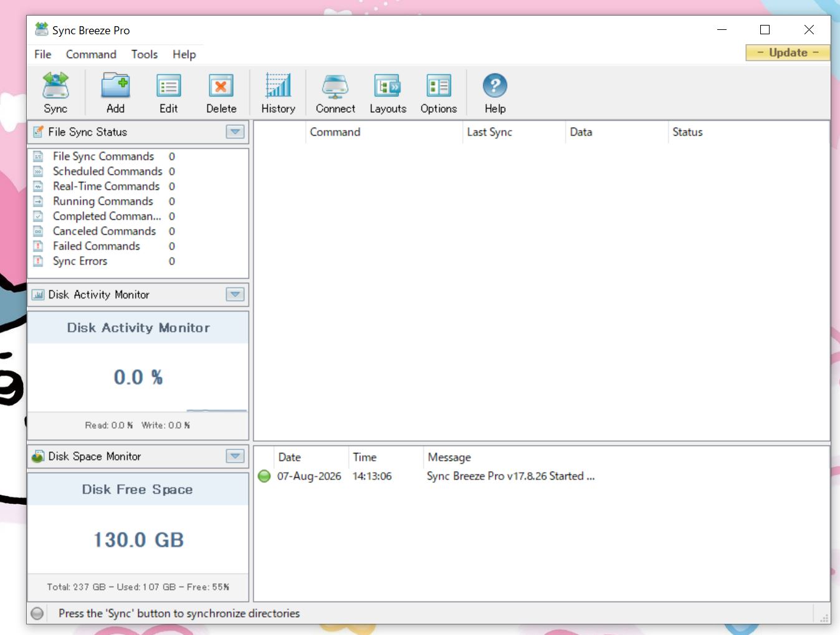Click the Sync Errors row icon
This screenshot has width=840, height=635.
coord(38,261)
